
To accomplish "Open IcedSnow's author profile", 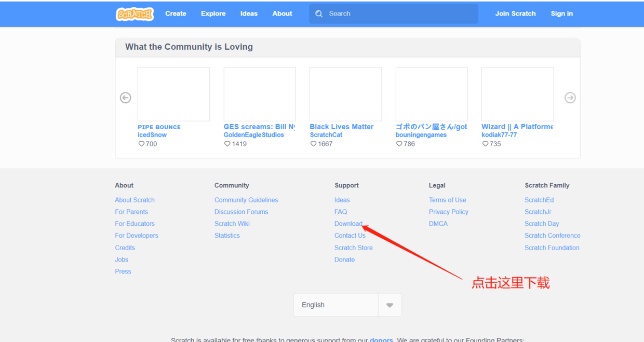I will 152,135.
